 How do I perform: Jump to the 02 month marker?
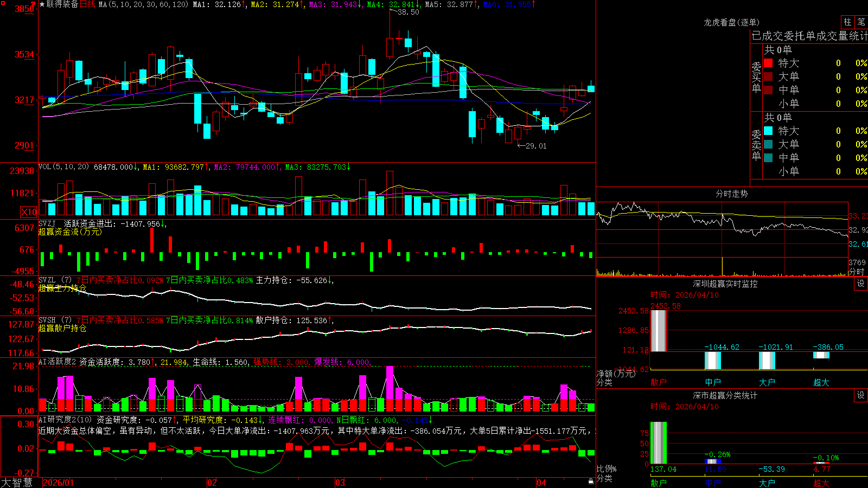212,483
